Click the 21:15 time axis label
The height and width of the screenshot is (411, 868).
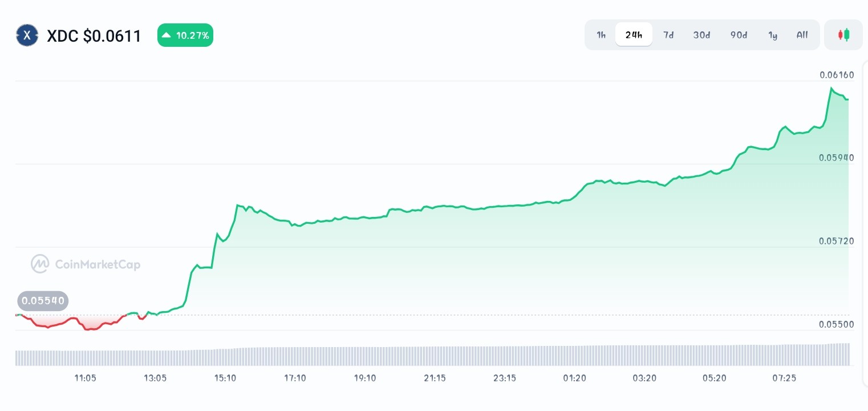435,378
